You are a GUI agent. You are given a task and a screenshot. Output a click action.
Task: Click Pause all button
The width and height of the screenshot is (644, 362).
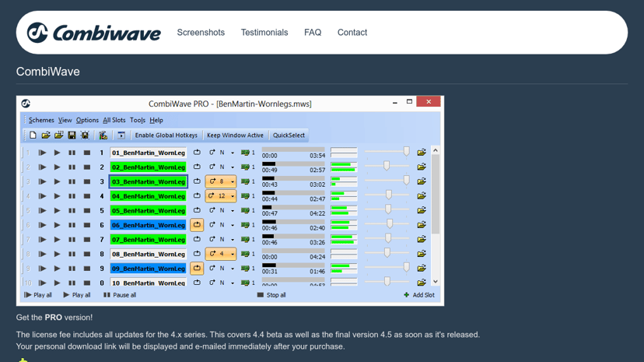pyautogui.click(x=120, y=295)
